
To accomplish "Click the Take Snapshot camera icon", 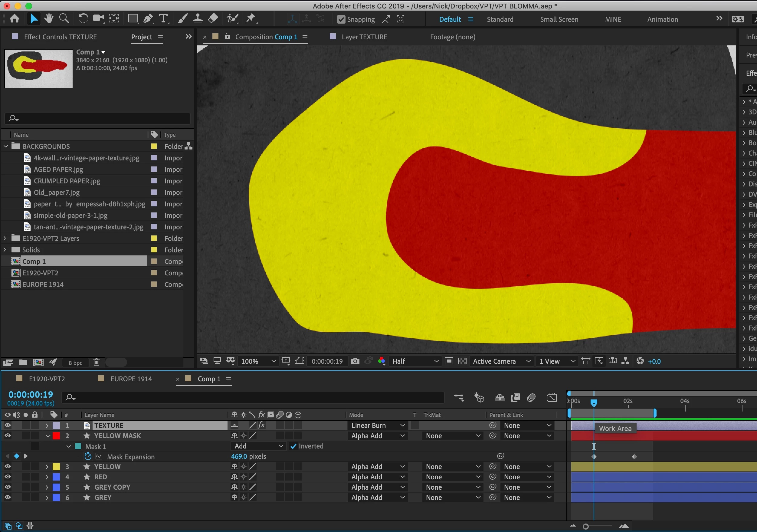I will (355, 361).
